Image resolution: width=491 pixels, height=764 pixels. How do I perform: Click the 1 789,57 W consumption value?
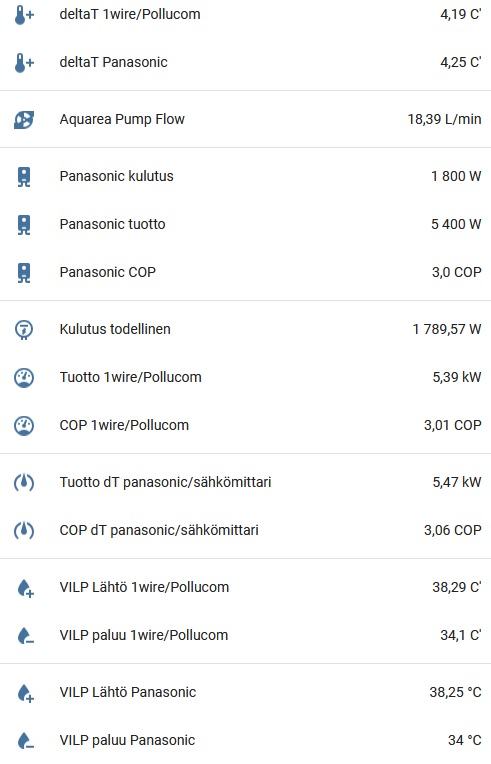point(447,329)
